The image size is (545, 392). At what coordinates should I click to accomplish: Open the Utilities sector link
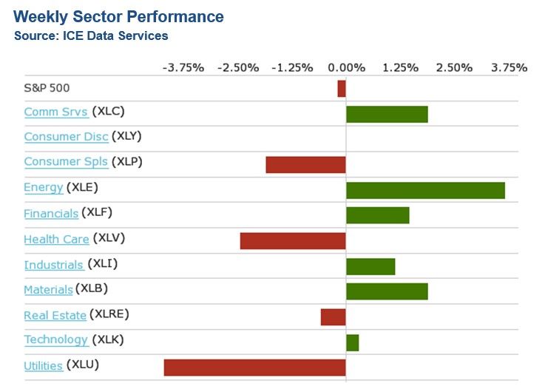(x=43, y=365)
